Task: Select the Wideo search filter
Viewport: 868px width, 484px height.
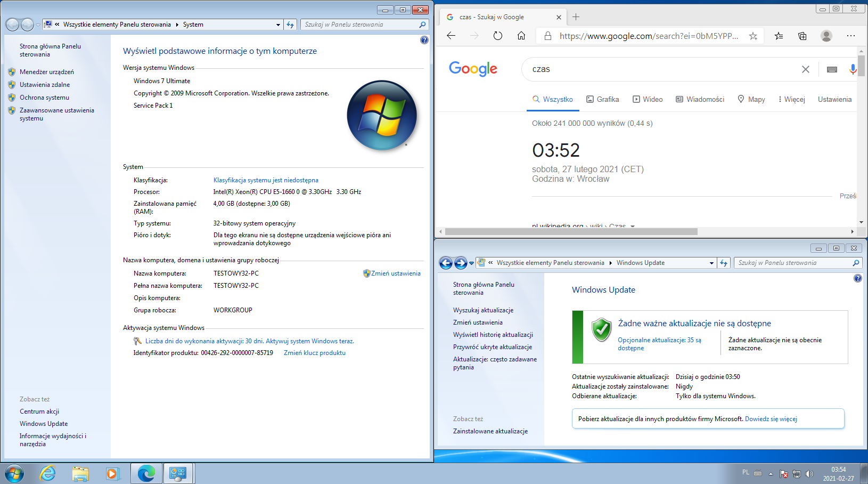Action: pyautogui.click(x=648, y=99)
